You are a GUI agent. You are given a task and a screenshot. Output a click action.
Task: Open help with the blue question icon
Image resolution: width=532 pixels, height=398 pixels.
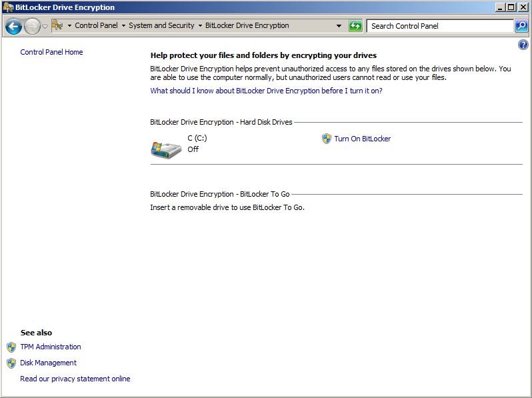click(x=523, y=45)
